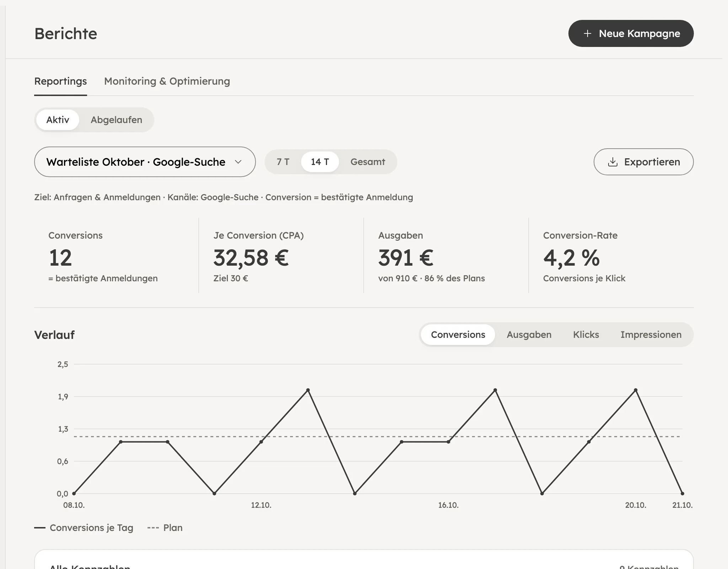Select the Gesamt time range
Image resolution: width=728 pixels, height=569 pixels.
tap(368, 162)
